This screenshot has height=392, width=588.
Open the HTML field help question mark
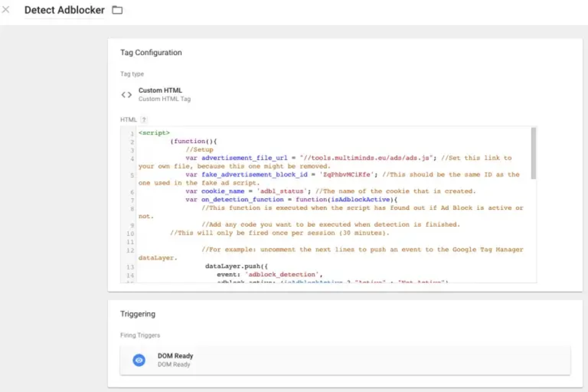tap(144, 120)
